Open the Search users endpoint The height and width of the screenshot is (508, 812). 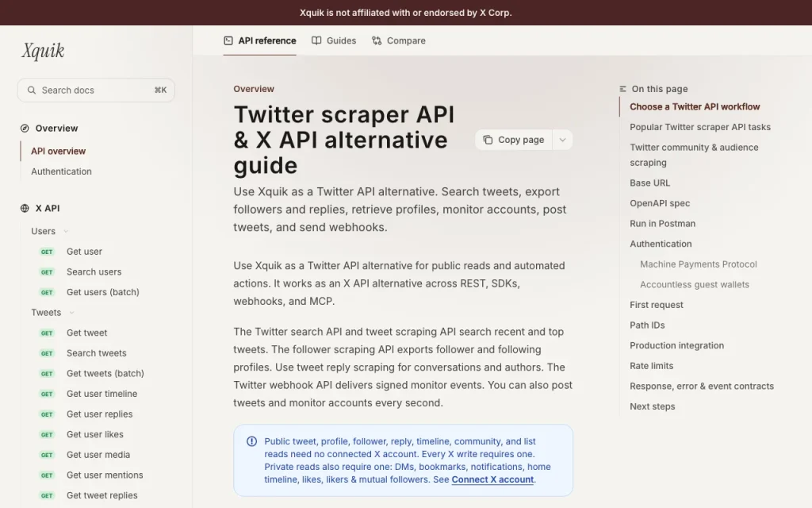(94, 271)
